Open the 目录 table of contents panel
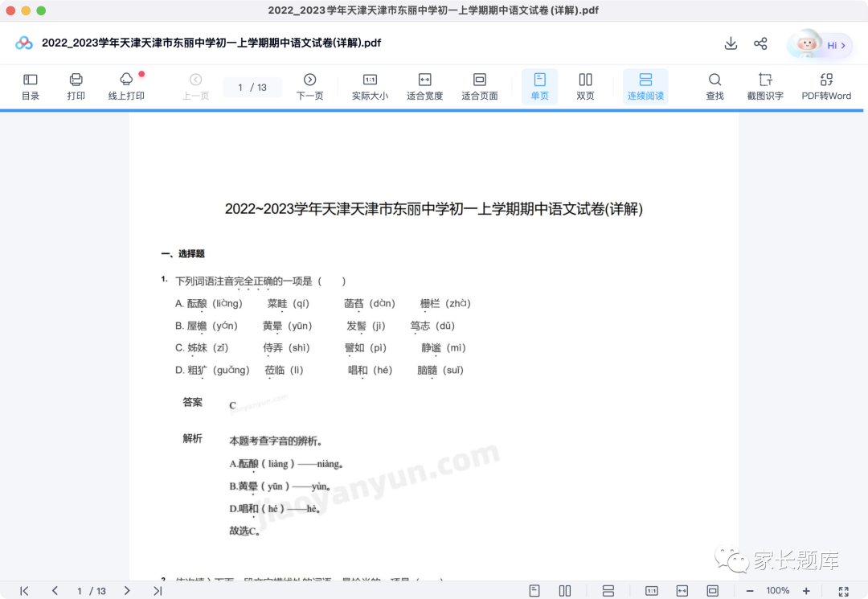Screen dimensions: 868x599 click(x=31, y=87)
